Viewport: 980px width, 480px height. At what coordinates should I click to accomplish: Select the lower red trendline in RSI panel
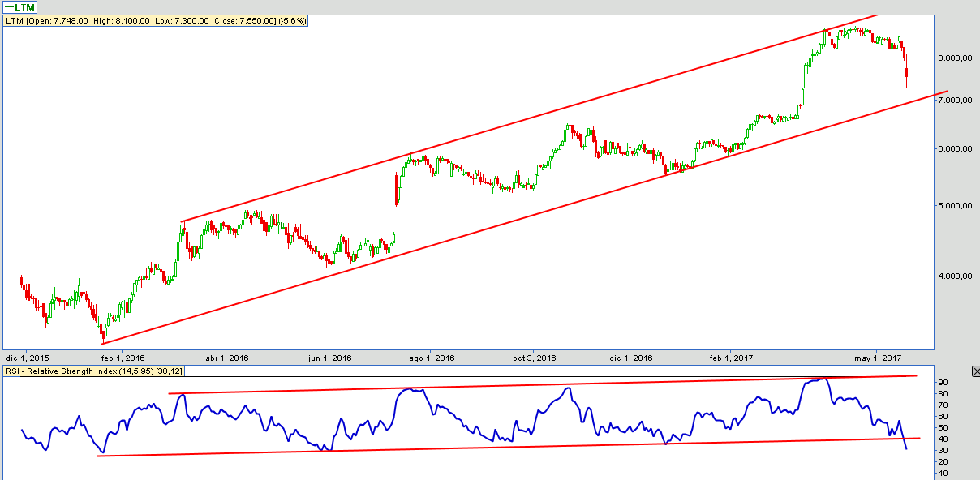487,447
